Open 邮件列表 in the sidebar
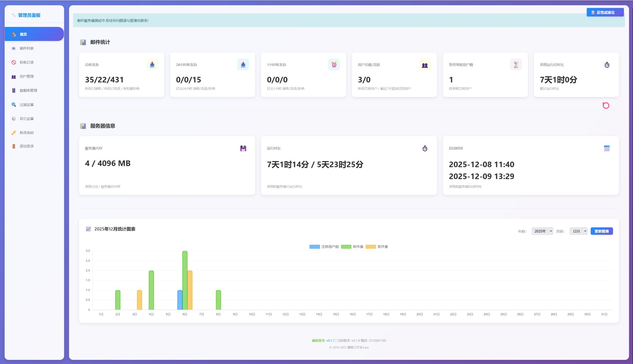Viewport: 633px width, 364px height. click(x=27, y=48)
